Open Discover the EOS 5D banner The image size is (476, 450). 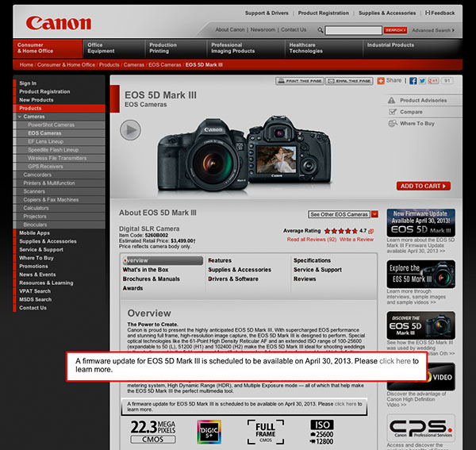tap(420, 325)
